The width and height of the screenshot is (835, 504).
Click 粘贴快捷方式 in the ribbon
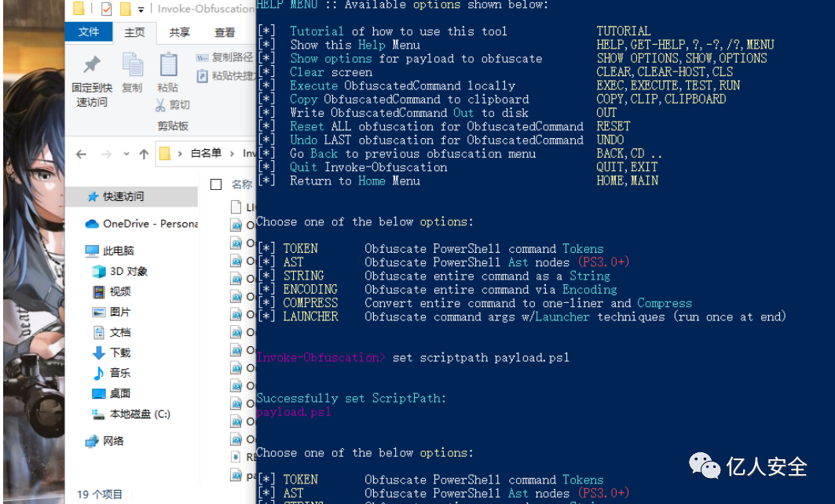tap(225, 76)
